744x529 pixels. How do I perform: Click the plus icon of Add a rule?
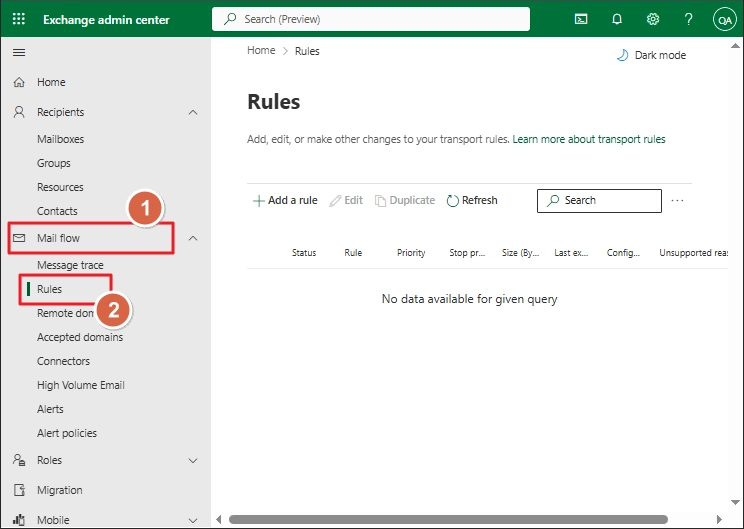[259, 201]
